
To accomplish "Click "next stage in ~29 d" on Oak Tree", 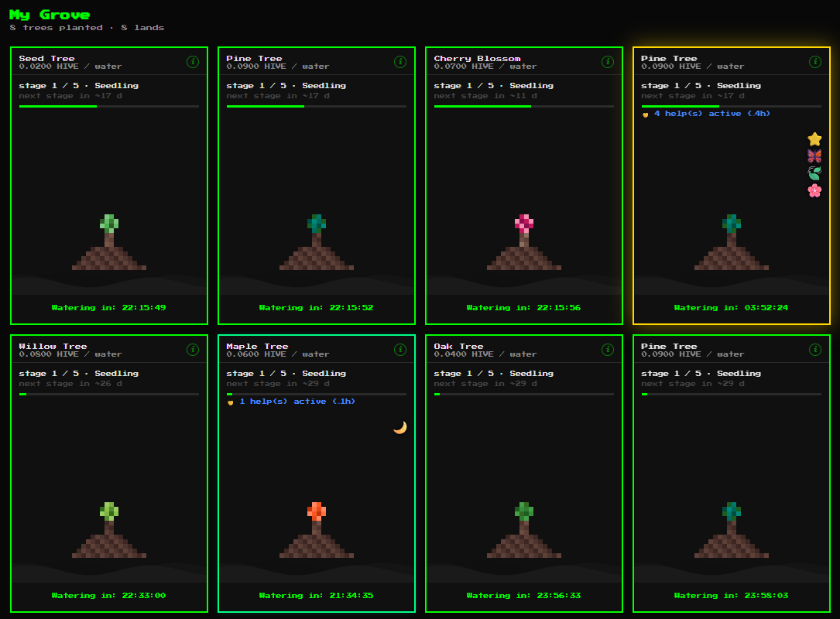I will 485,384.
